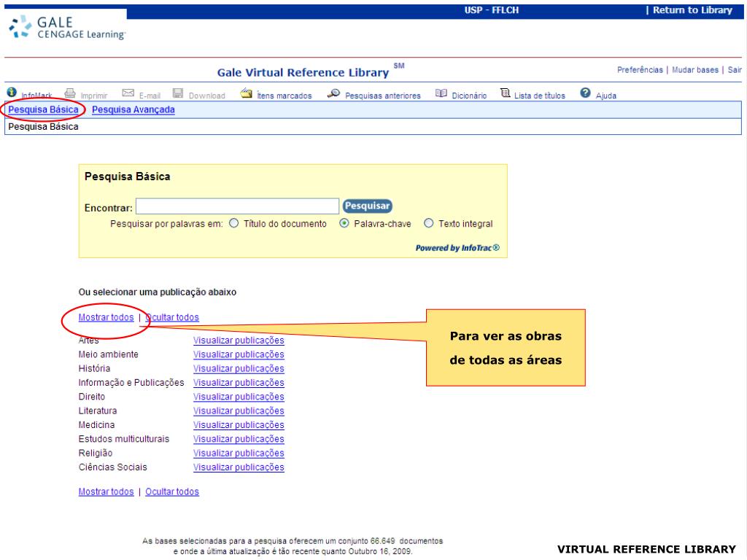Select the Palavra-chave radio button
747x560 pixels.
344,223
